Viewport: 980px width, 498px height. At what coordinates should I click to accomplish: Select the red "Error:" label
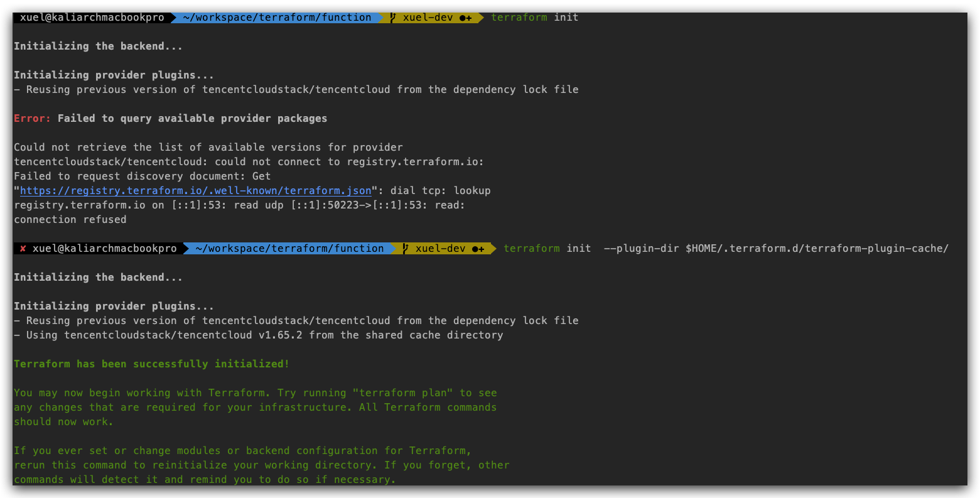point(32,119)
